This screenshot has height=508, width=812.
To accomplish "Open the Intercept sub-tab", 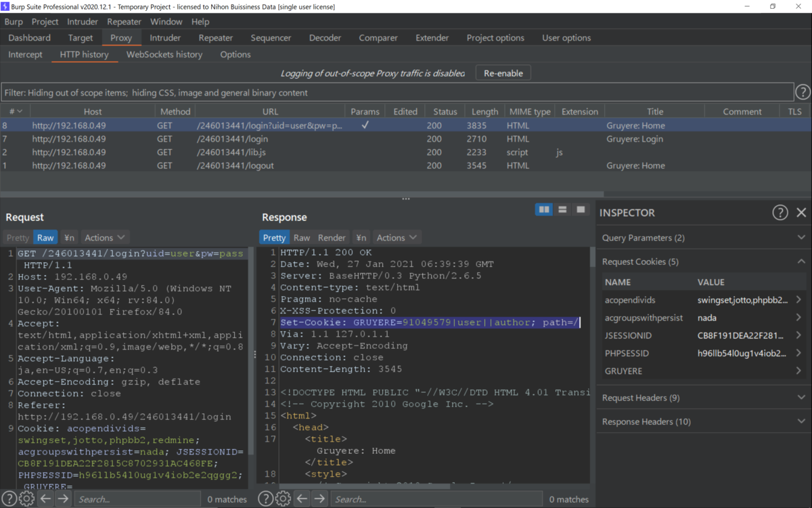I will tap(25, 54).
